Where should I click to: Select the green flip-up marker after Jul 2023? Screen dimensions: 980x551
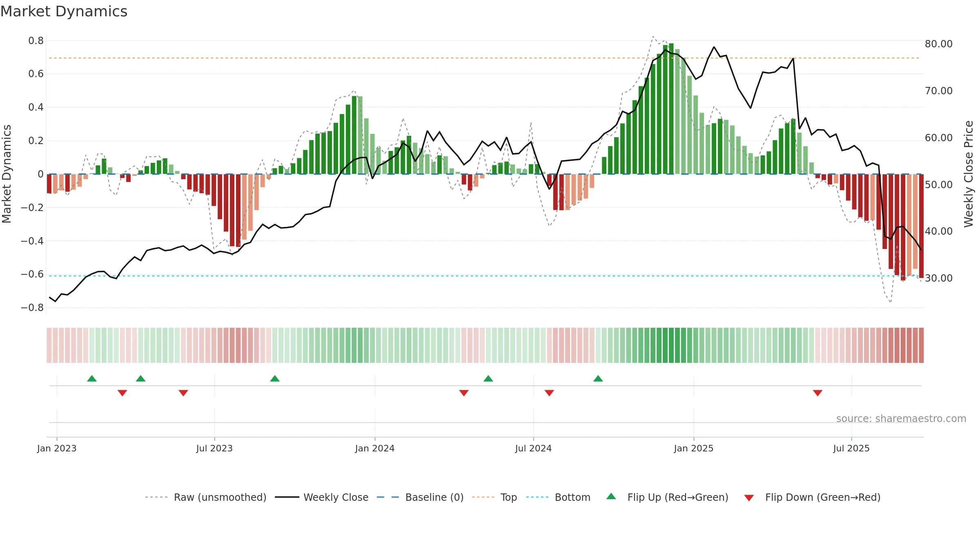[x=275, y=378]
